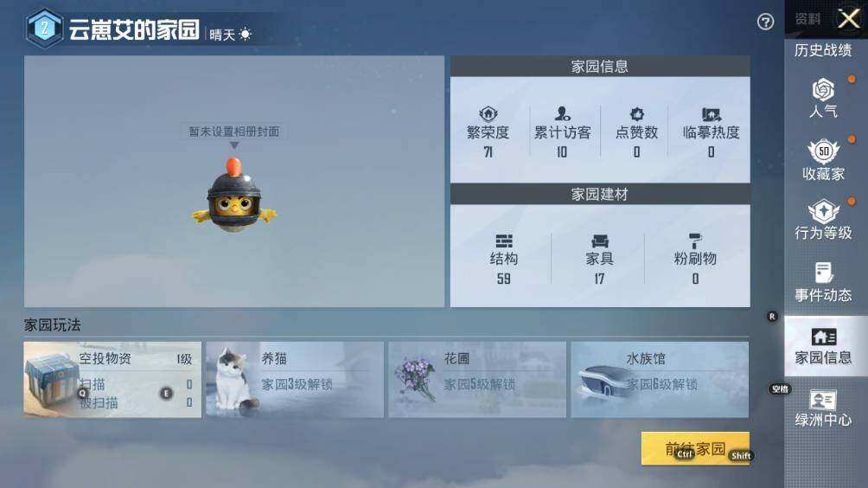
Task: Open 绿洲中心 oasis center in sidebar
Action: [x=823, y=408]
